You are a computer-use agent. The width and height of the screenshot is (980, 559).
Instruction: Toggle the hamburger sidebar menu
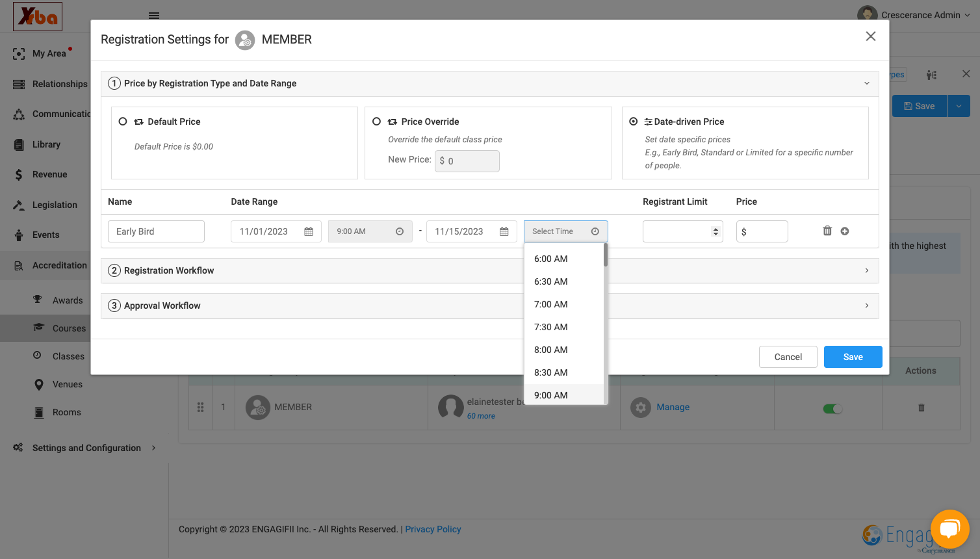click(x=154, y=16)
